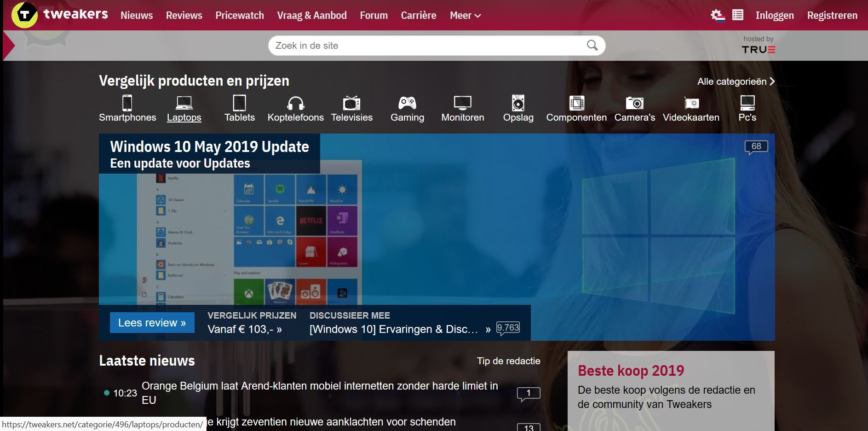Select the Camera's category icon
868x431 pixels.
(635, 103)
